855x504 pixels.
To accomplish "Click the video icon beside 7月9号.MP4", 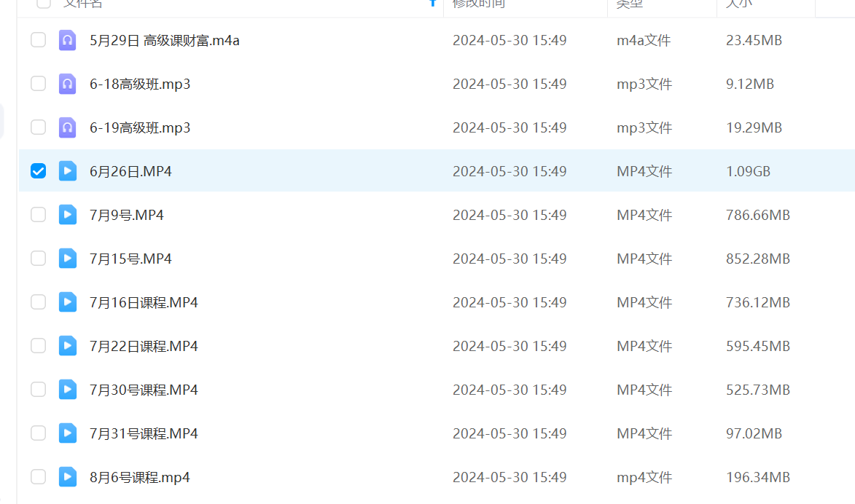I will pos(68,215).
